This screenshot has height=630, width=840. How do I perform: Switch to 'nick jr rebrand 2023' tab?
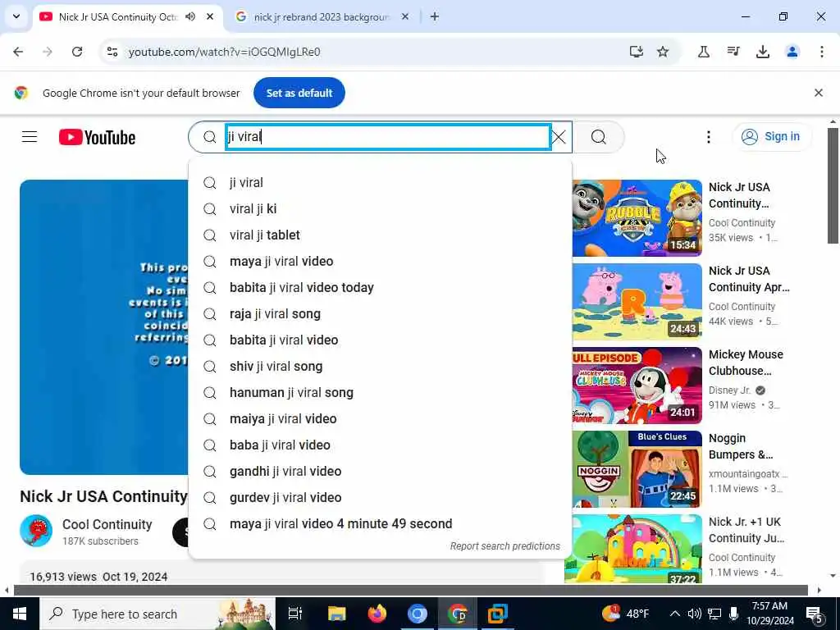tap(322, 17)
